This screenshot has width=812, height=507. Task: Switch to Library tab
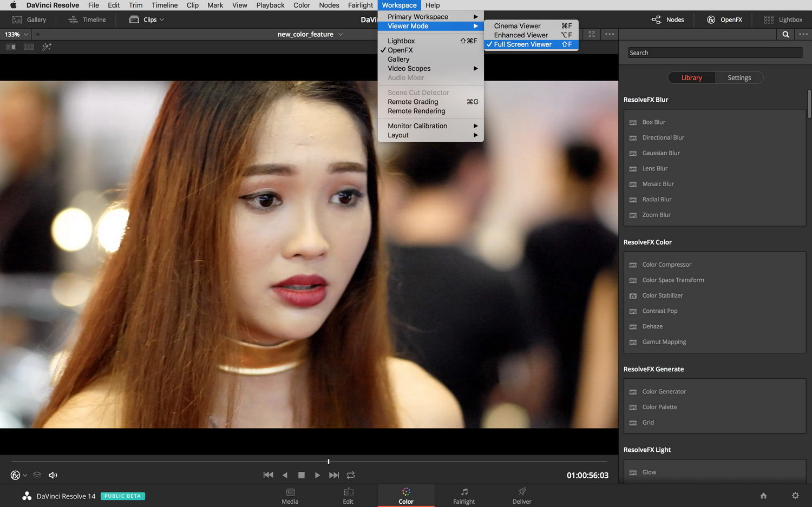point(691,78)
